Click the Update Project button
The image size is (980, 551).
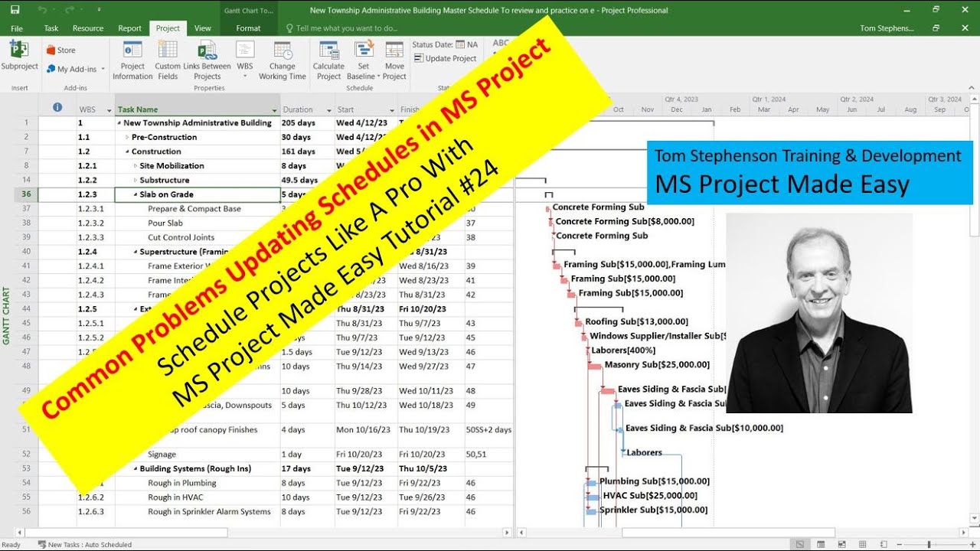coord(445,58)
